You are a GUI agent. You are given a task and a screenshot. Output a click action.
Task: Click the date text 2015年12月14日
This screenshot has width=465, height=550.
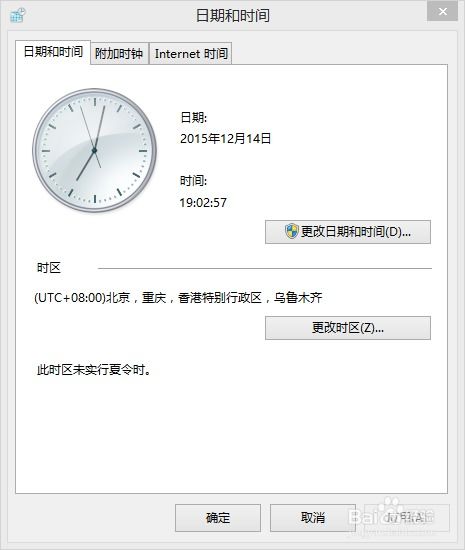225,139
